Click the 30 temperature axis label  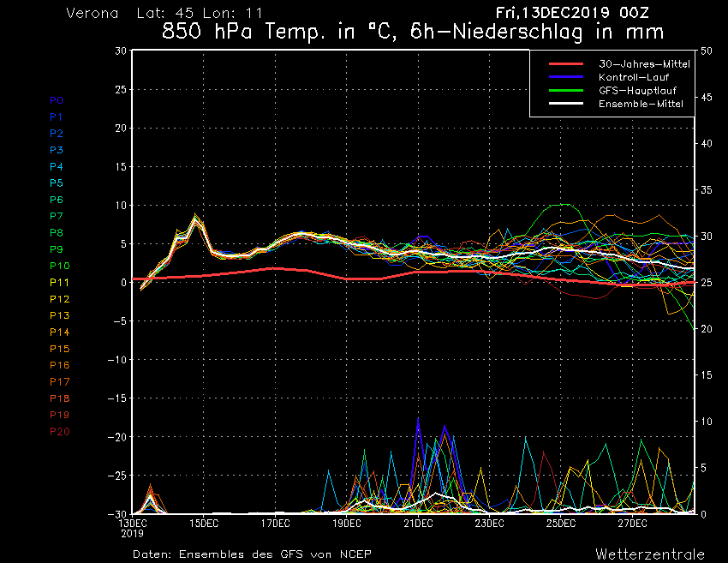[x=121, y=51]
